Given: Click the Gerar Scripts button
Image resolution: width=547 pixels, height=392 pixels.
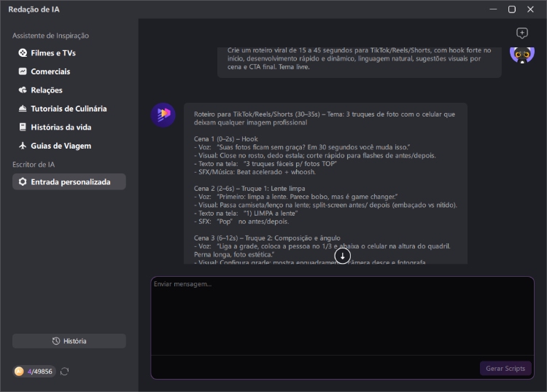Looking at the screenshot, I should point(505,368).
